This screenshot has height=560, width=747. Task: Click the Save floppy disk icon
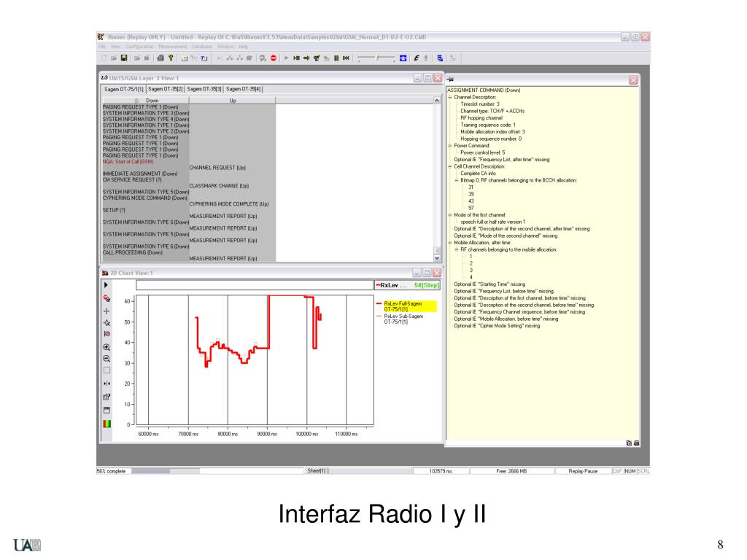124,58
